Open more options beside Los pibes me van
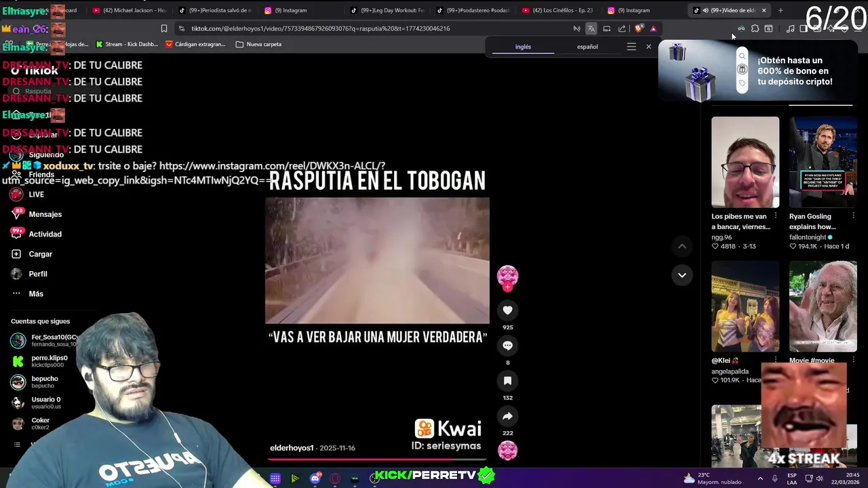The height and width of the screenshot is (488, 868). [x=776, y=216]
